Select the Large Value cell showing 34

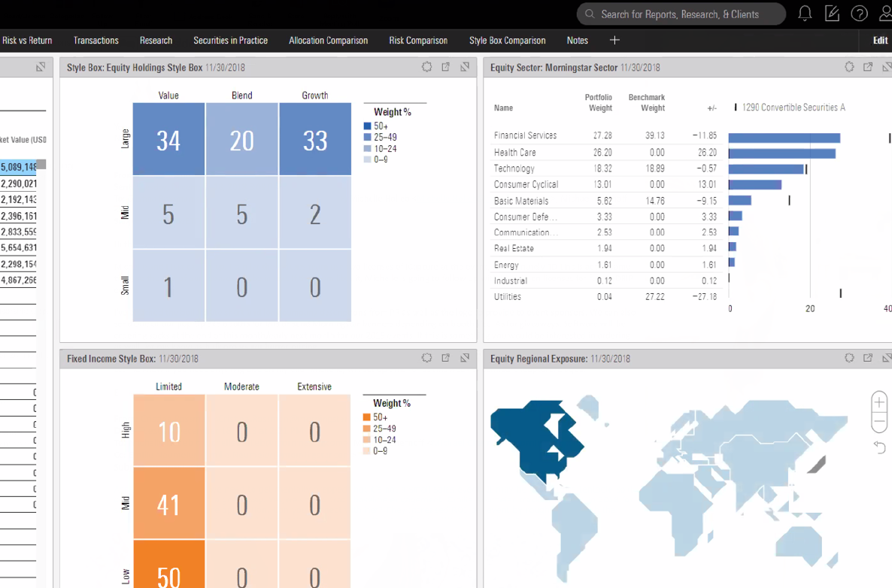168,140
